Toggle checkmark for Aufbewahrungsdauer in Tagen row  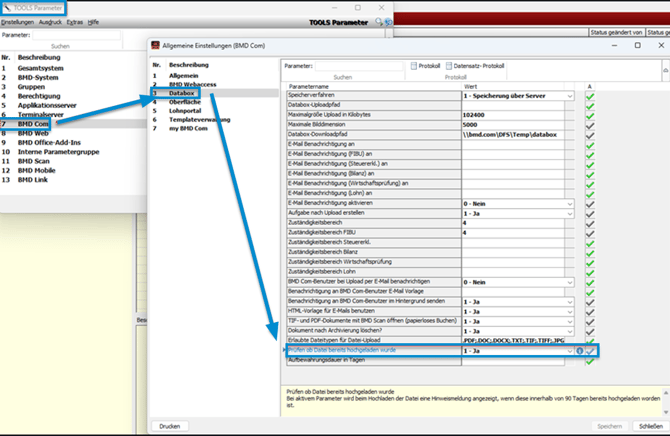click(x=590, y=361)
